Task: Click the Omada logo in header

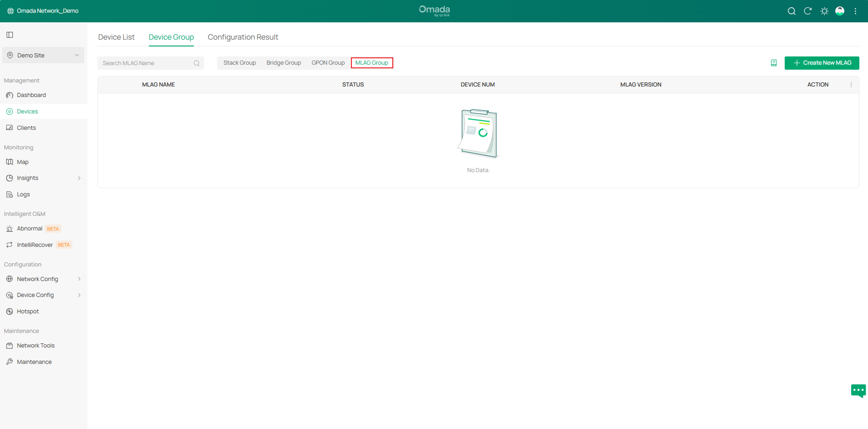Action: click(x=434, y=11)
